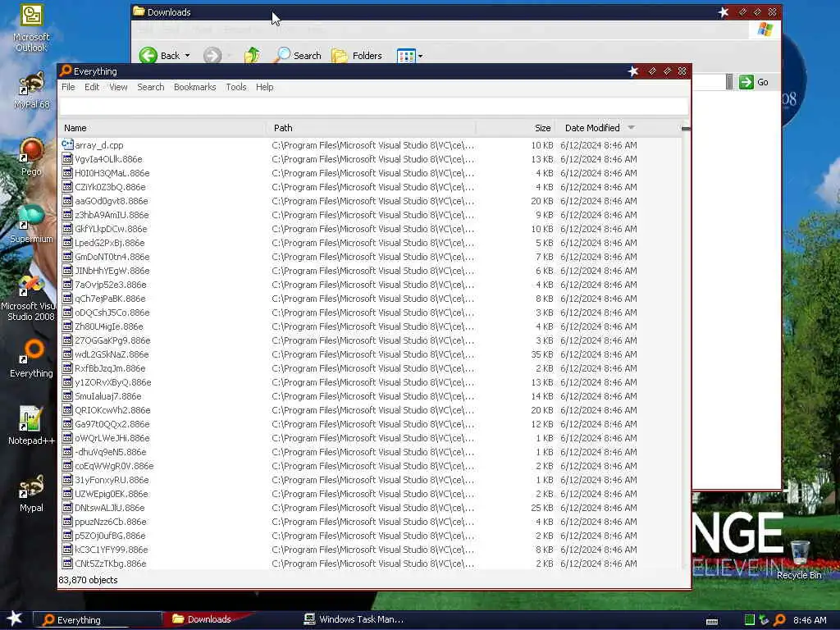Switch to Windows Task Manager taskbar button
The height and width of the screenshot is (630, 840).
[354, 619]
